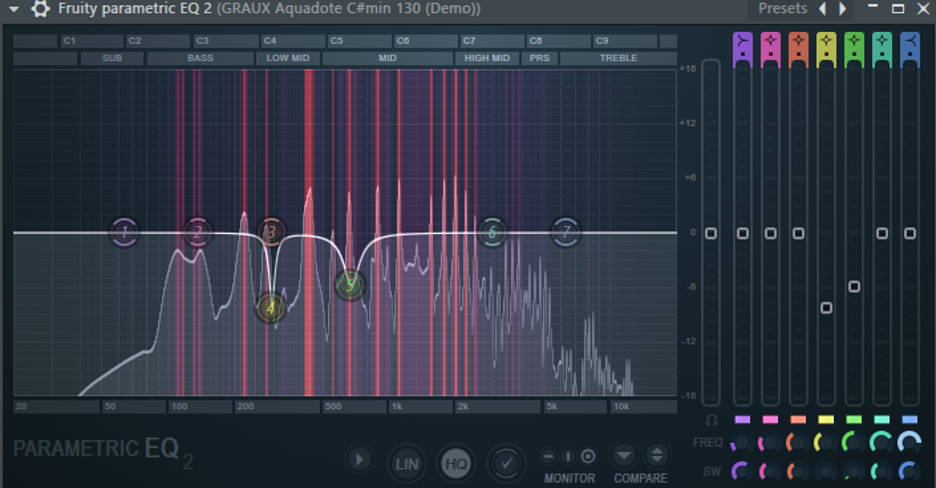Viewport: 936px width, 488px height.
Task: Click the MID frequency range label
Action: coord(387,58)
